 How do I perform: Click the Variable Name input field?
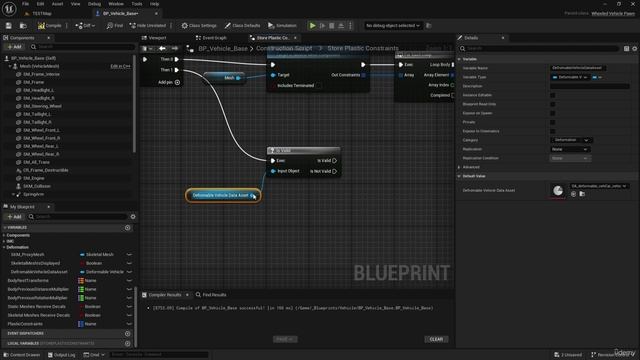tap(577, 68)
